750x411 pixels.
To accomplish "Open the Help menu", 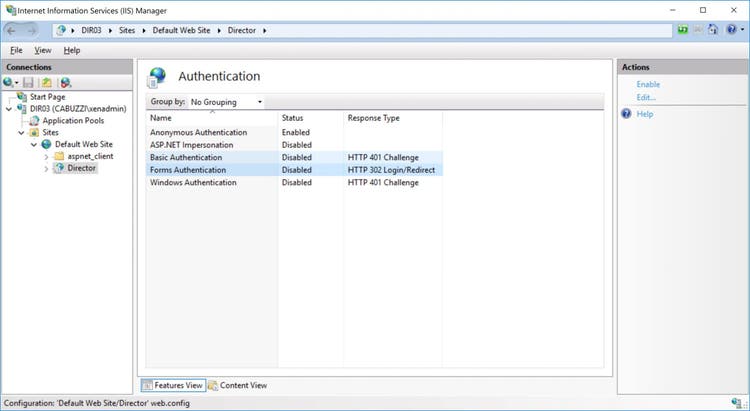I will (x=72, y=50).
